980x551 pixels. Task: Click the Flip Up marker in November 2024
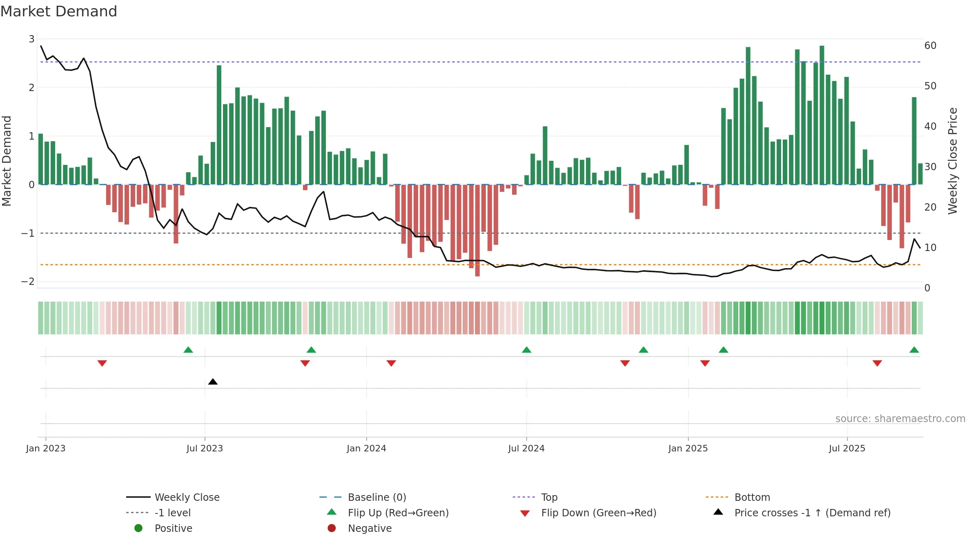[644, 350]
